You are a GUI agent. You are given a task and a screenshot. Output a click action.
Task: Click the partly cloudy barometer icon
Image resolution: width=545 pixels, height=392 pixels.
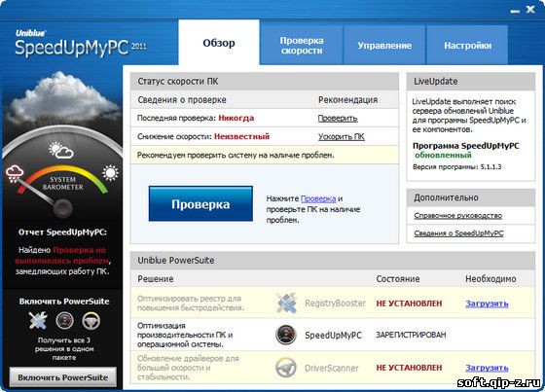click(x=61, y=150)
